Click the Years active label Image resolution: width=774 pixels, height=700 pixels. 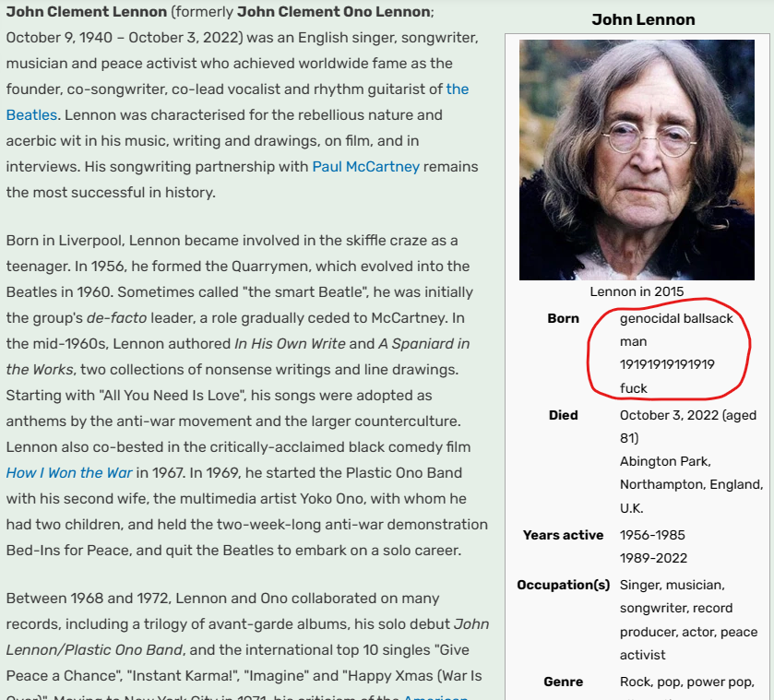(x=564, y=535)
